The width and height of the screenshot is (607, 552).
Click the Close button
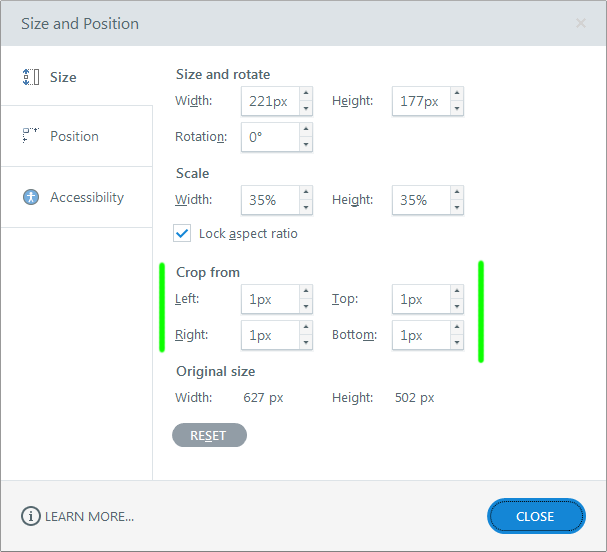click(x=535, y=516)
